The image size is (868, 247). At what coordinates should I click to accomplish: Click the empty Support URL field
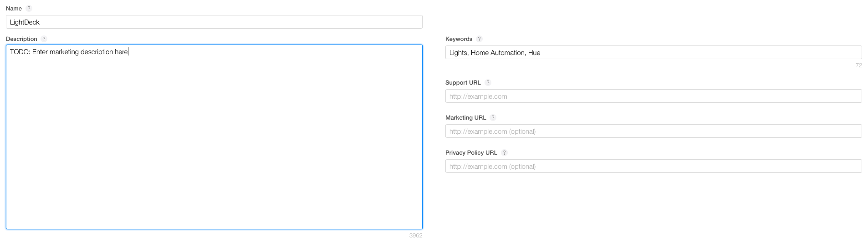tap(654, 96)
